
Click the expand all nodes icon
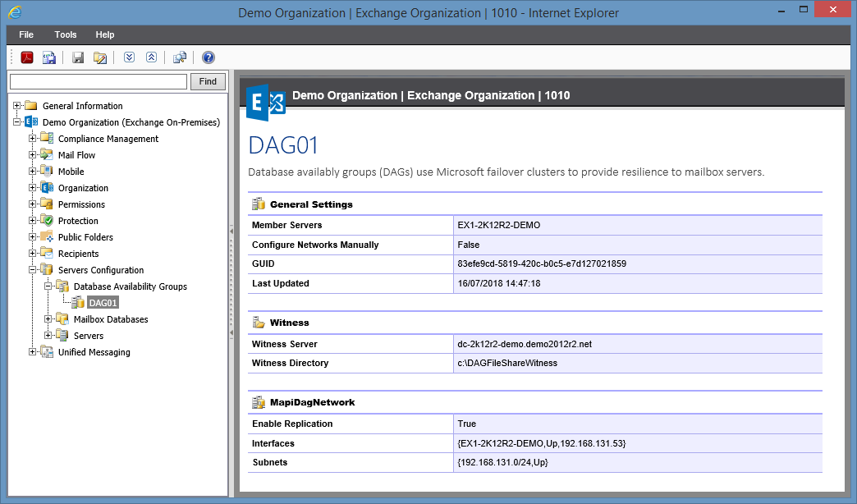tap(129, 57)
